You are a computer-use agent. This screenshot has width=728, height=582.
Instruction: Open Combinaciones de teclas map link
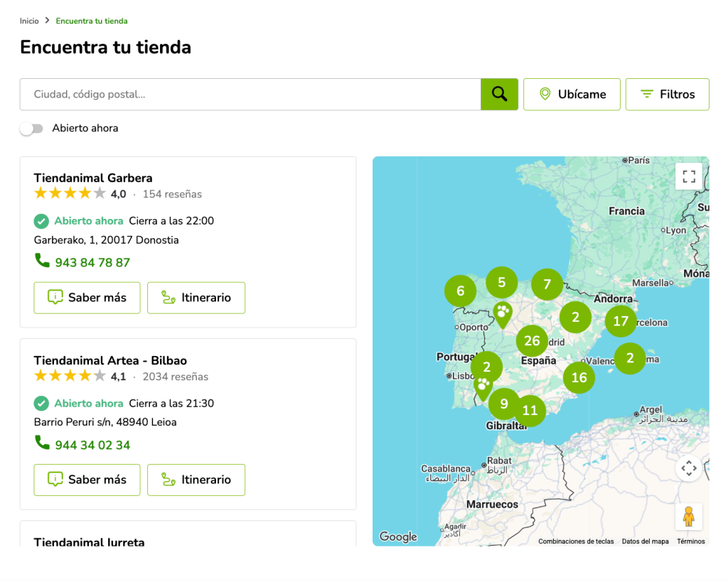pos(576,541)
